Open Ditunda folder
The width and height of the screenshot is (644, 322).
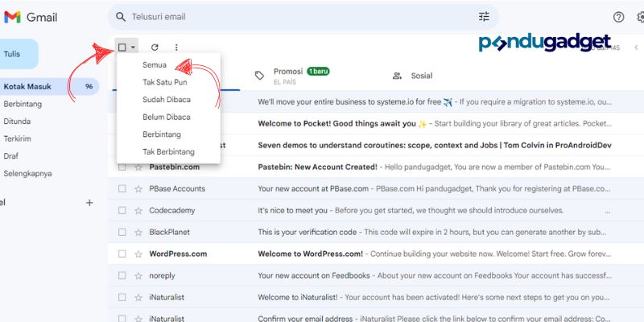[x=17, y=122]
